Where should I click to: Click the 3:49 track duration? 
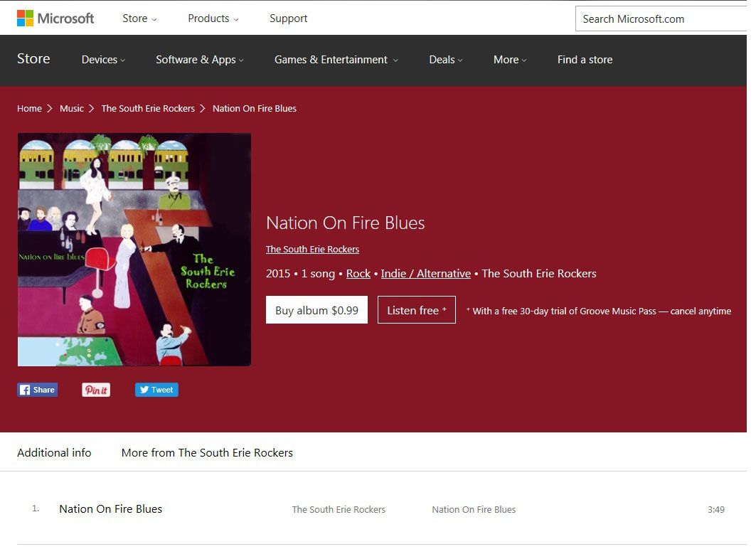pyautogui.click(x=716, y=510)
